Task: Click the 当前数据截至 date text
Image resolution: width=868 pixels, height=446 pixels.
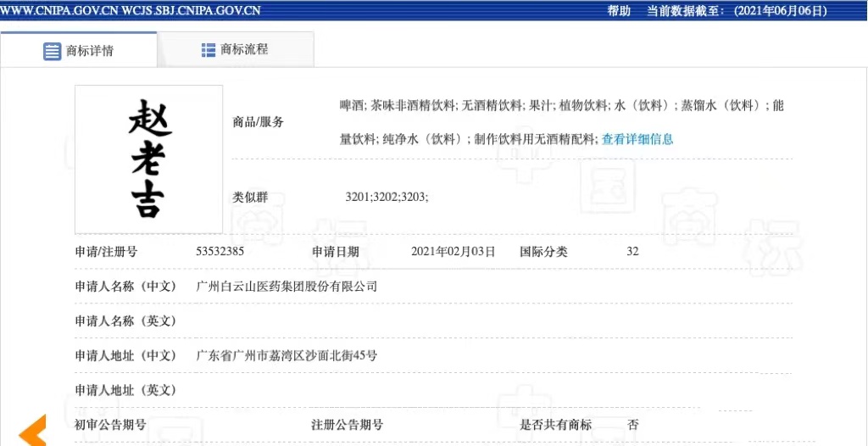Action: pyautogui.click(x=737, y=10)
